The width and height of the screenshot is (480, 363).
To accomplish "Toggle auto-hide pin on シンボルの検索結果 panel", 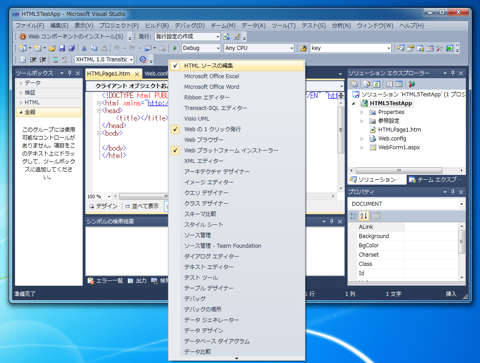I will click(332, 221).
